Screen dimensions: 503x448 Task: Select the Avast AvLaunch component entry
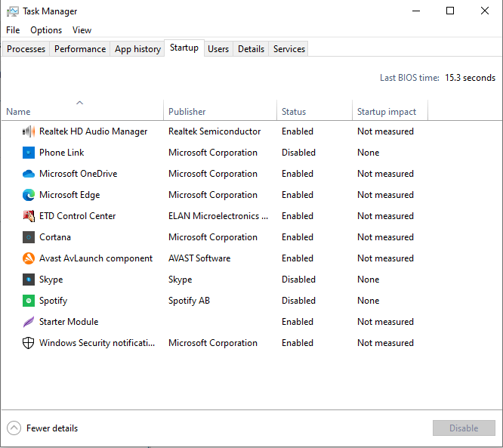[x=96, y=258]
